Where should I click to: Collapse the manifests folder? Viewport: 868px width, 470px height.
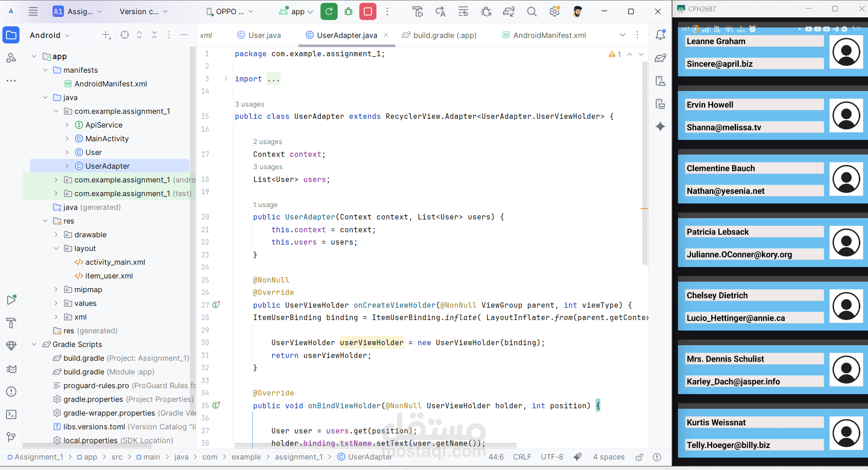point(45,70)
